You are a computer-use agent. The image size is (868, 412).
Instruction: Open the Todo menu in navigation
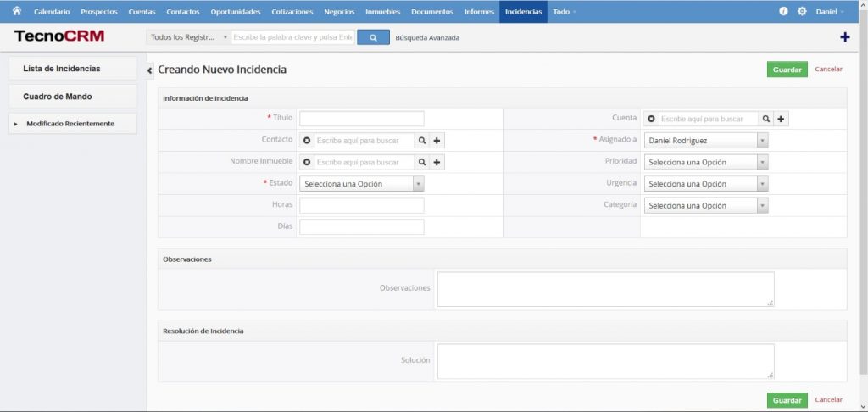564,12
